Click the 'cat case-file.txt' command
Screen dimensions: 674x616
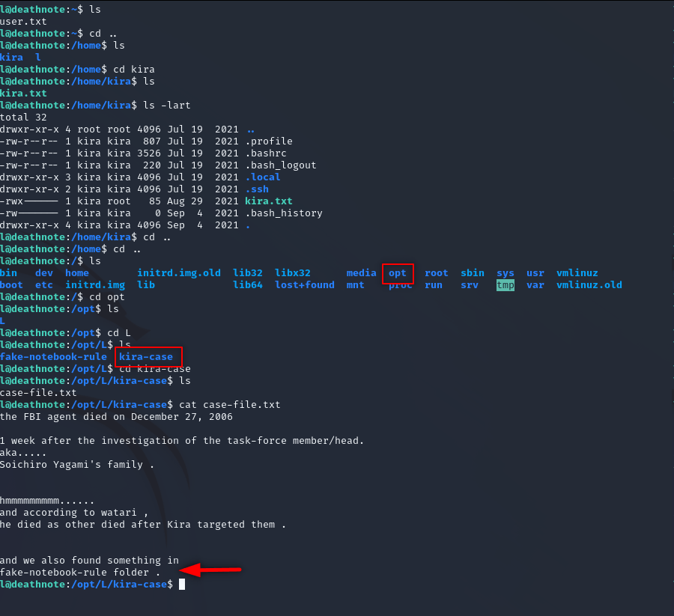pyautogui.click(x=230, y=405)
